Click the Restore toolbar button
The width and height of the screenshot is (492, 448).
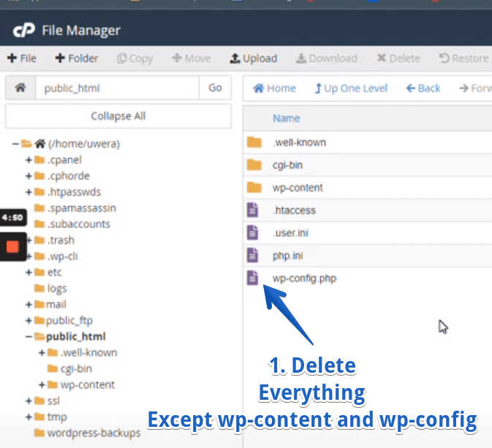click(463, 58)
